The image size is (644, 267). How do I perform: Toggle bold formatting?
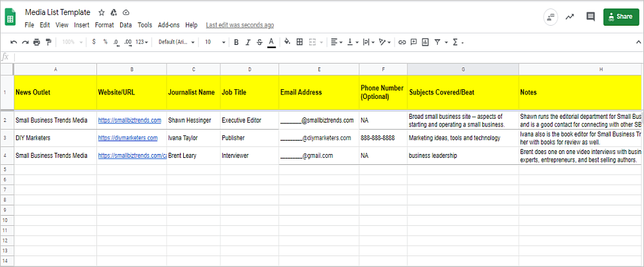pos(236,42)
